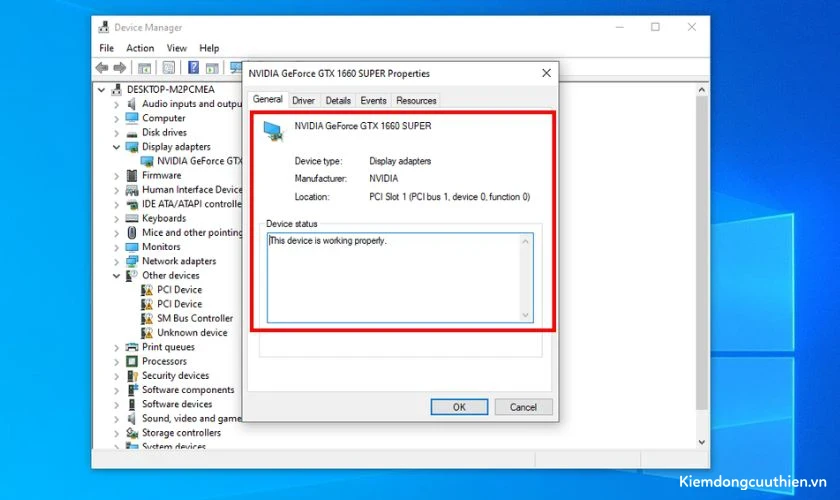Click Device Manager scrollbar up arrow

(702, 90)
